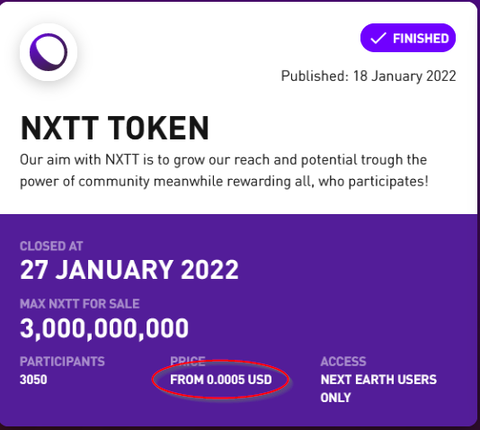This screenshot has height=430, width=480.
Task: Click the circled FROM 0.0005 USD price
Action: [221, 380]
